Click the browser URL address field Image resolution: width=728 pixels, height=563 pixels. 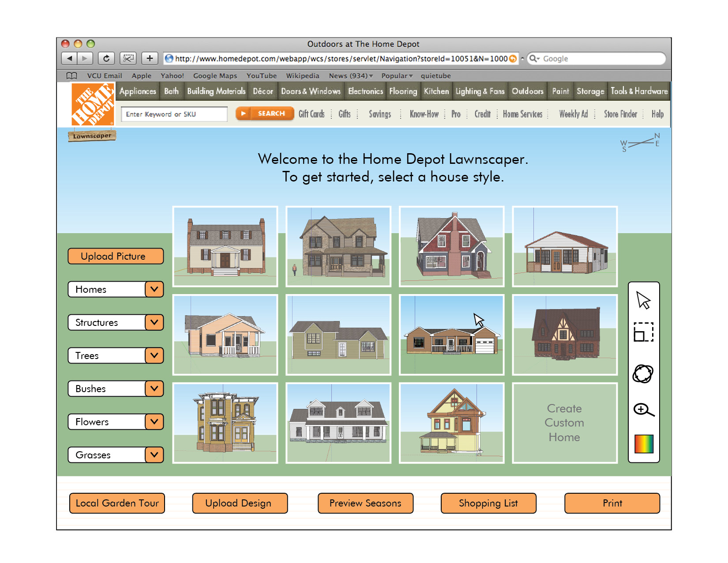pyautogui.click(x=341, y=59)
